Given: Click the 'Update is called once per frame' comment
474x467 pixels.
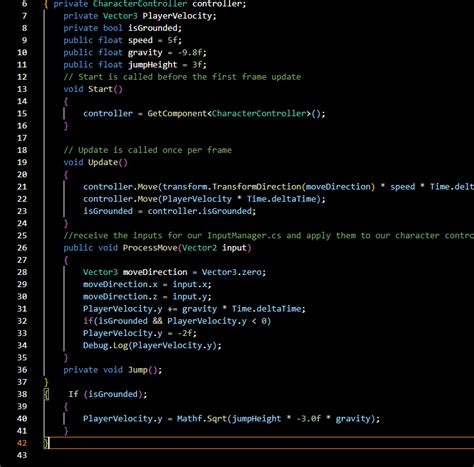Looking at the screenshot, I should pyautogui.click(x=147, y=150).
